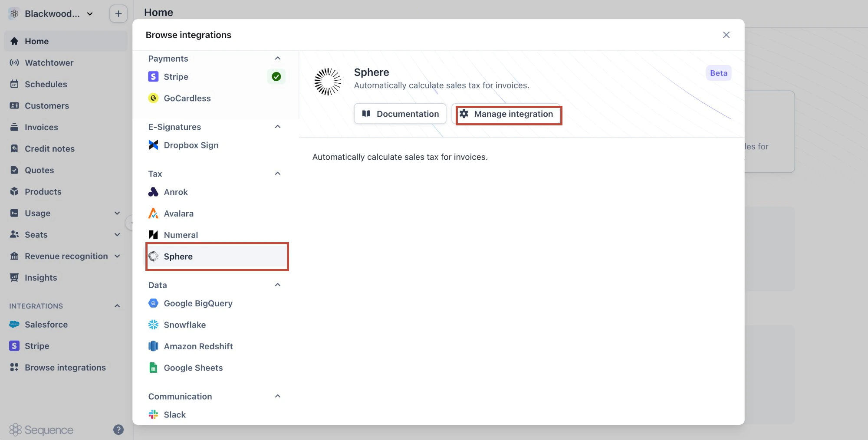Click the green checkmark next to Stripe
Screen dimensions: 868x440
pyautogui.click(x=276, y=76)
